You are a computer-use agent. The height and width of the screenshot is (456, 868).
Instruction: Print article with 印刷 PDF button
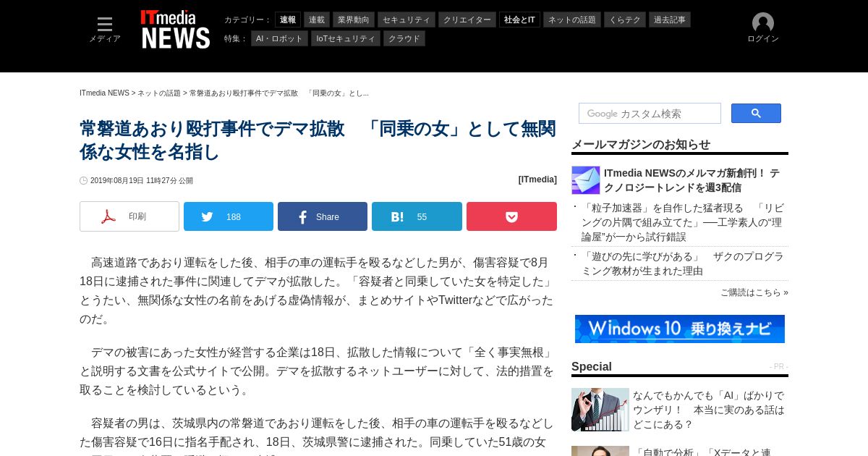coord(129,216)
